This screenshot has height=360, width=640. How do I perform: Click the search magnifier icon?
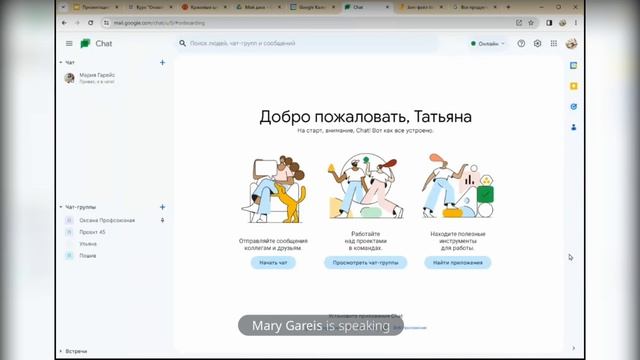182,43
